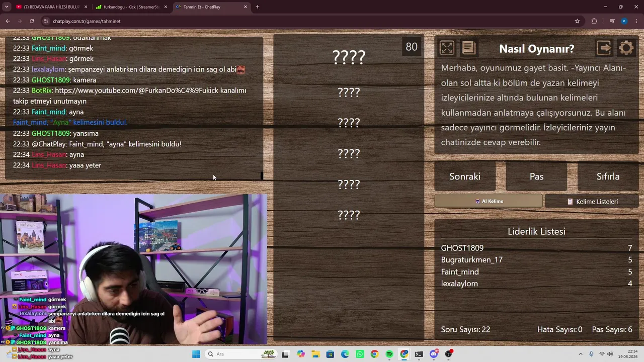
Task: Click the "yaaa yeter" chat message
Action: [x=86, y=165]
